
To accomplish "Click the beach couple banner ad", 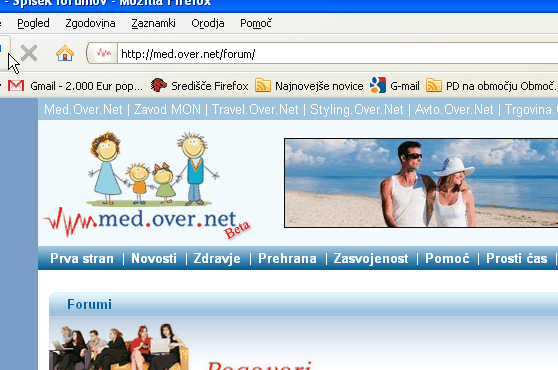I will [x=421, y=183].
